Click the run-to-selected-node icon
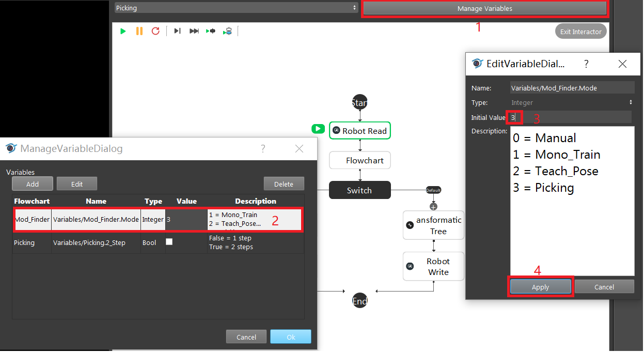This screenshot has width=644, height=352. tap(211, 31)
